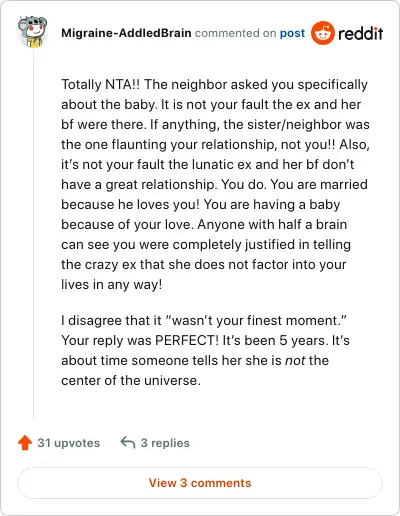Click the orange upvote arrow
The image size is (400, 516).
click(x=25, y=443)
